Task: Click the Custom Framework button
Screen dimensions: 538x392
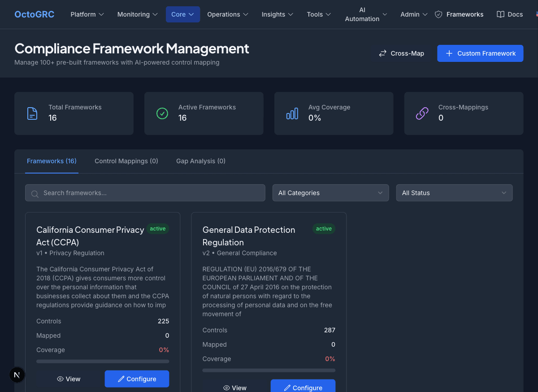Action: [x=480, y=53]
